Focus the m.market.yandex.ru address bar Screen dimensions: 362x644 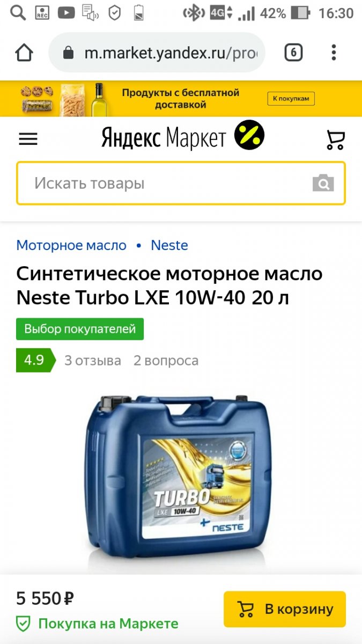click(157, 53)
